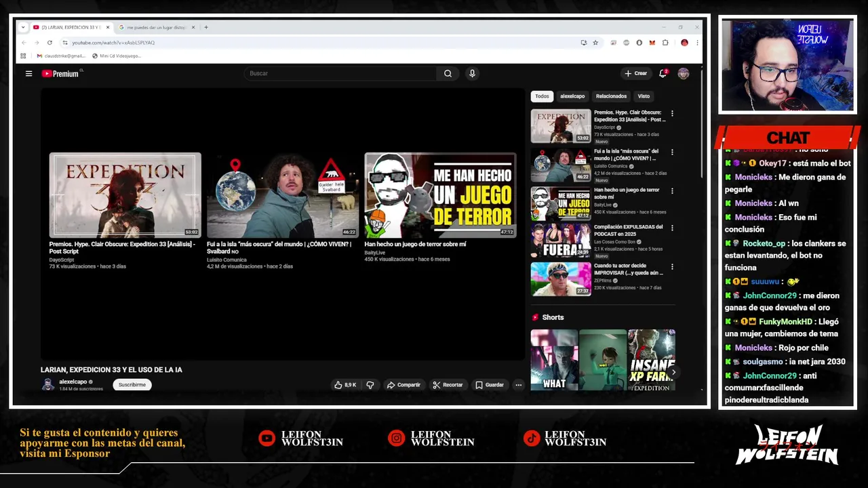Open the 'WHAT' Shorts thumbnail
This screenshot has height=488, width=868.
[554, 360]
